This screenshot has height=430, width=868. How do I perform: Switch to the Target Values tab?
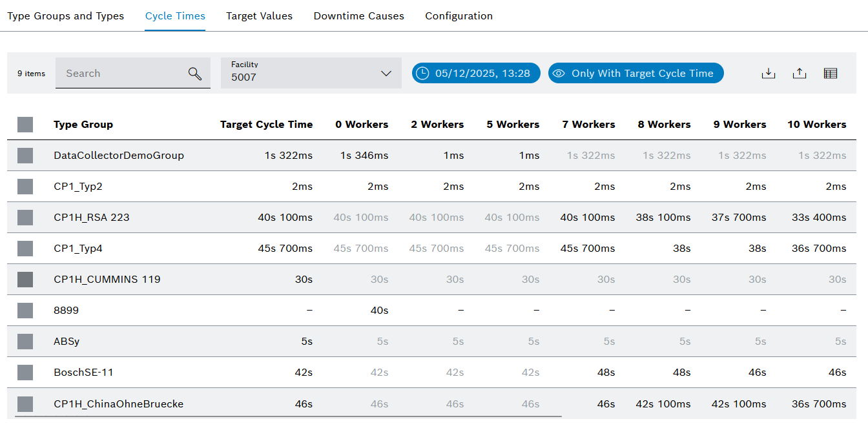[259, 16]
